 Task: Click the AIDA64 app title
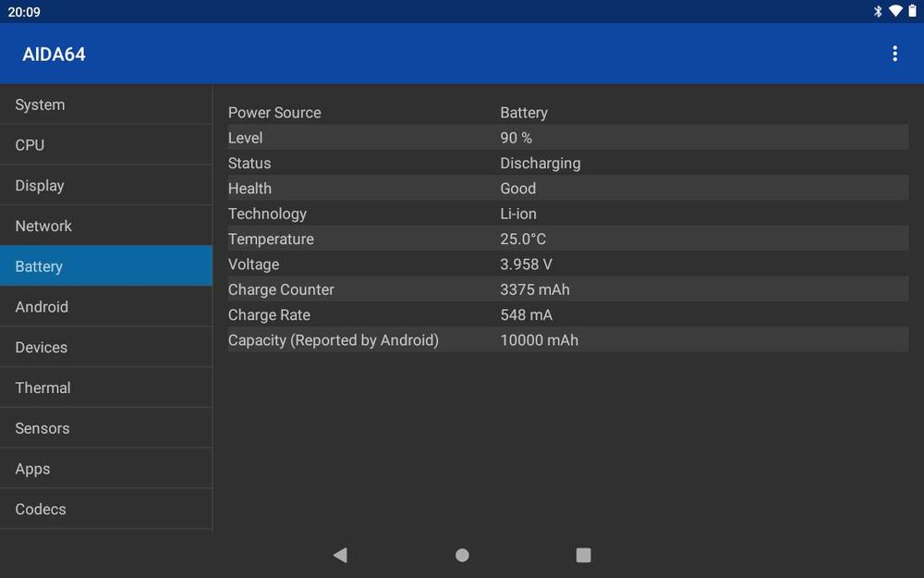click(x=54, y=55)
